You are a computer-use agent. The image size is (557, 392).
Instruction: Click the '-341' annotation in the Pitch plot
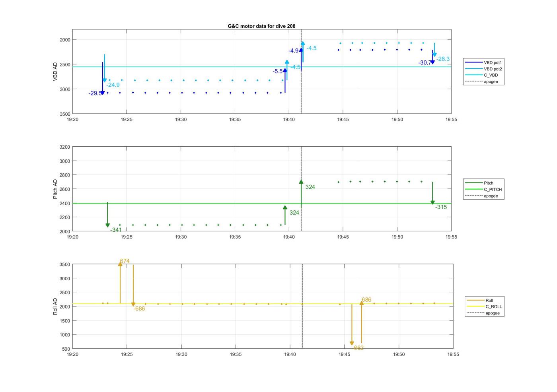click(x=116, y=230)
